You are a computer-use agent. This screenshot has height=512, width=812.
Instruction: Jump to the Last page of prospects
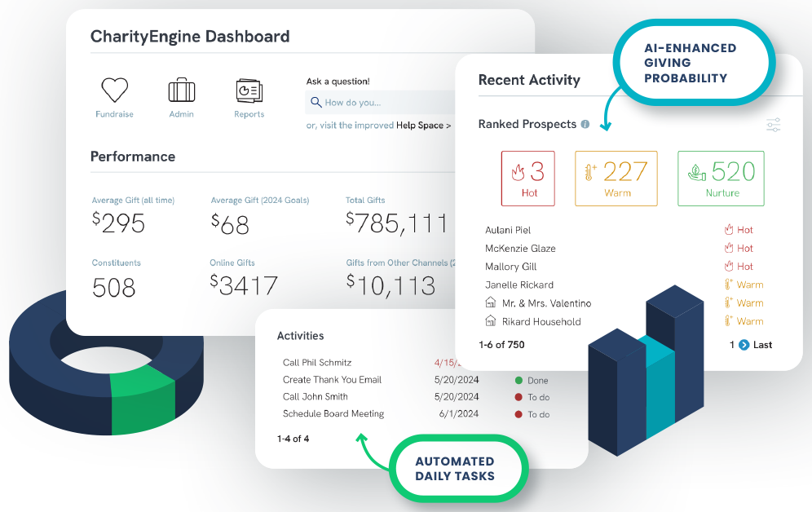[762, 345]
